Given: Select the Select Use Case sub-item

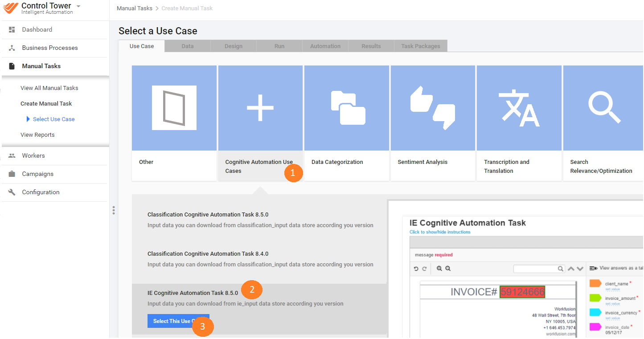Looking at the screenshot, I should (x=53, y=119).
